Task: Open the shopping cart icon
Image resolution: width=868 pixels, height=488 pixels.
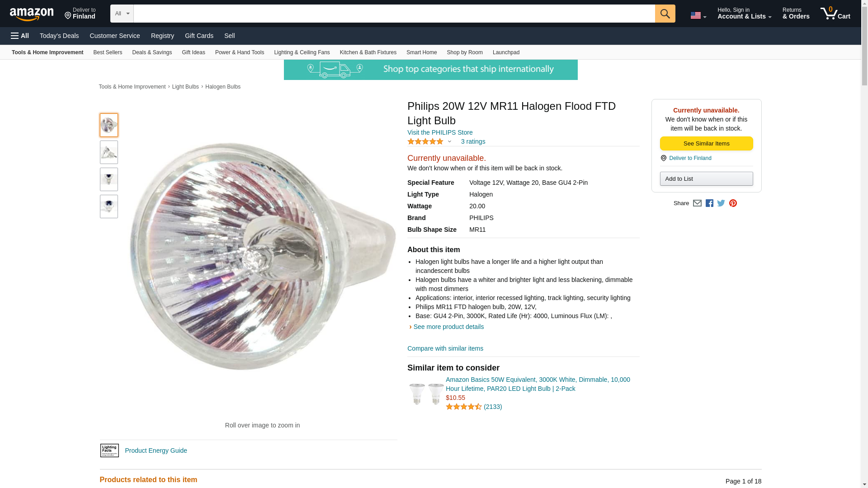Action: coord(835,14)
